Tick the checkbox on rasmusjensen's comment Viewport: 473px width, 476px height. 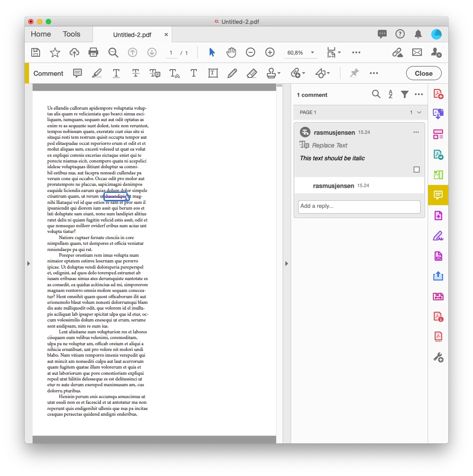tap(417, 170)
